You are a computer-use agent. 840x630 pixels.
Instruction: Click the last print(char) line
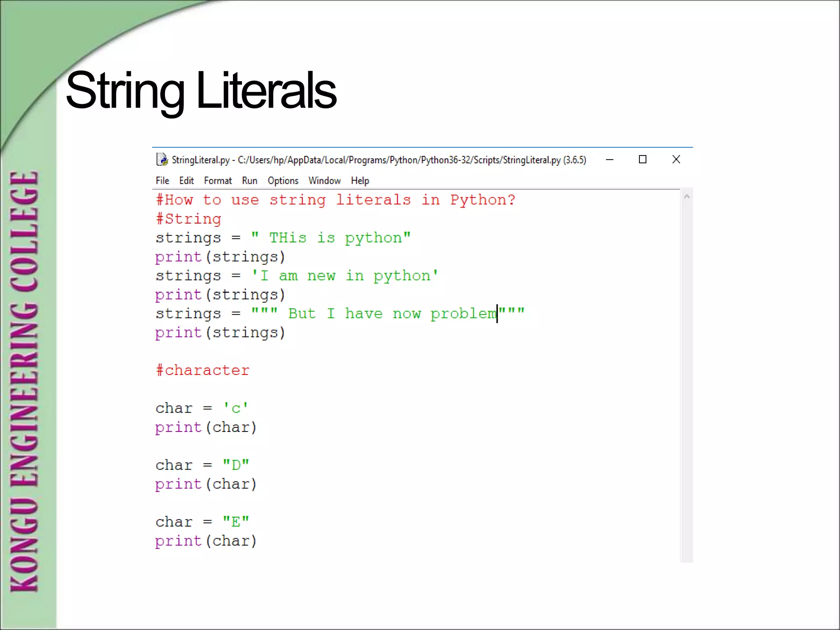(x=206, y=541)
